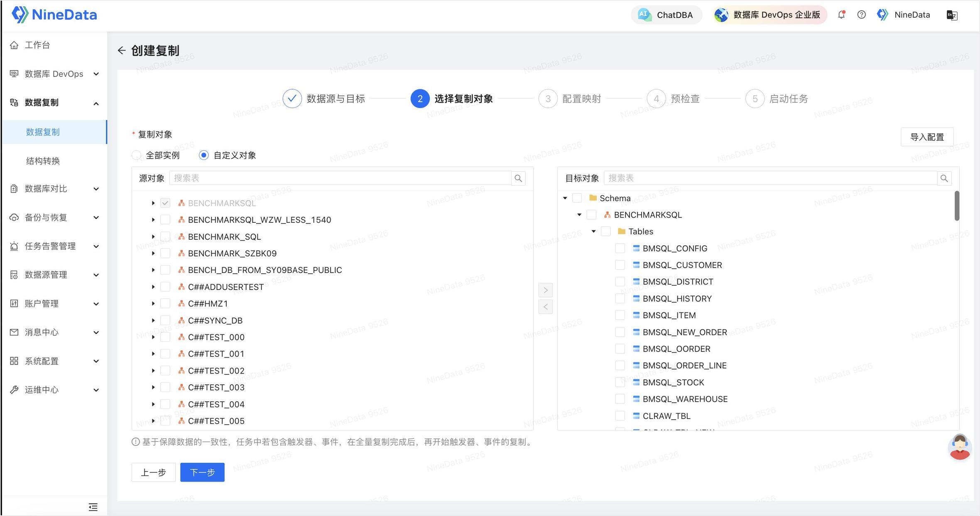Click step 3 配置映射
980x516 pixels.
570,98
